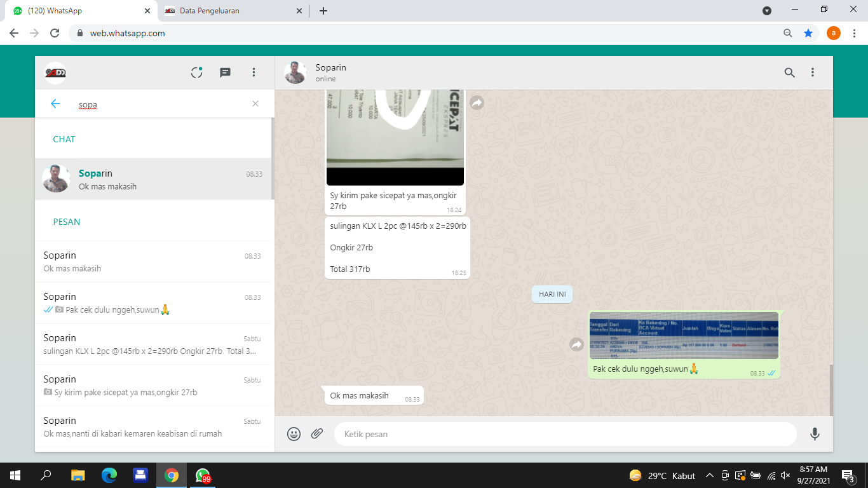Start a new chat via message icon
Viewport: 868px width, 488px height.
[225, 72]
